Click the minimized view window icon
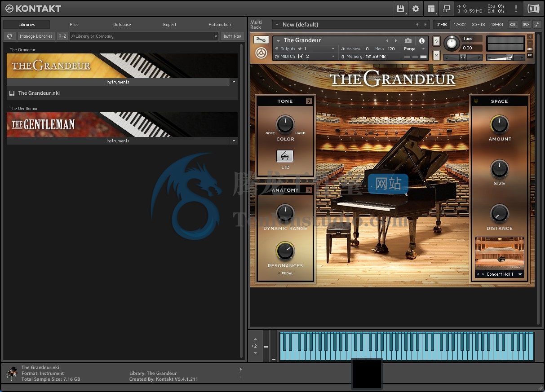The height and width of the screenshot is (392, 545). [x=446, y=9]
